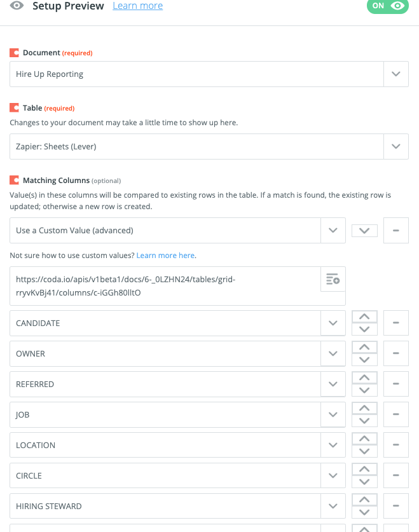The height and width of the screenshot is (532, 419).
Task: Remove the JOB column with minus button
Action: click(x=395, y=414)
